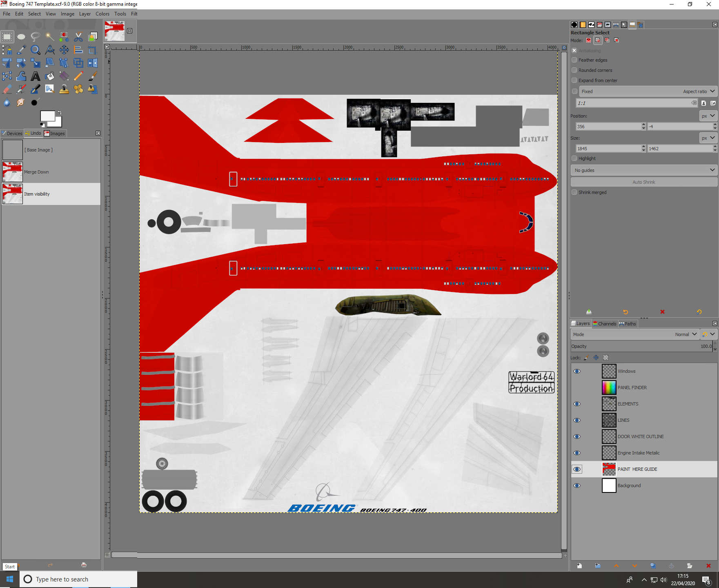Hide the PAINT HERE GUIDE layer
This screenshot has width=719, height=588.
(x=577, y=469)
